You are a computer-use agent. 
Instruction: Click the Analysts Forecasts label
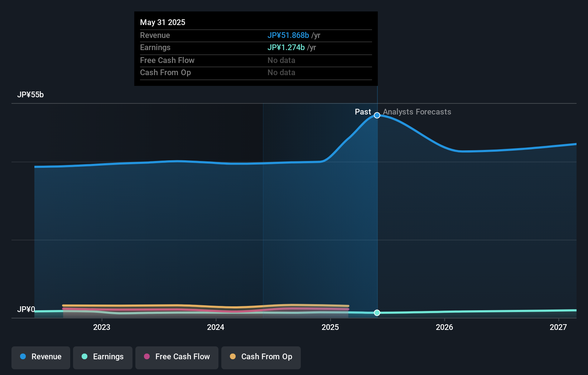417,112
